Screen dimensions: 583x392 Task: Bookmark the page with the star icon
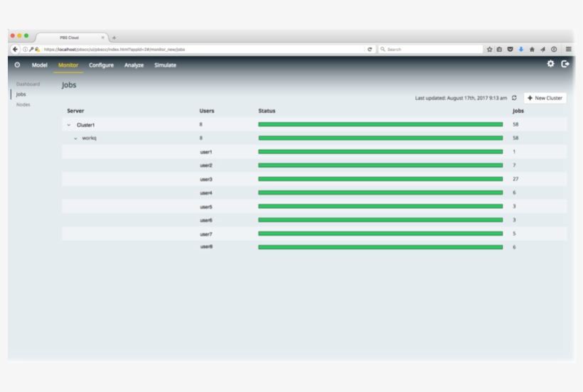pos(489,49)
